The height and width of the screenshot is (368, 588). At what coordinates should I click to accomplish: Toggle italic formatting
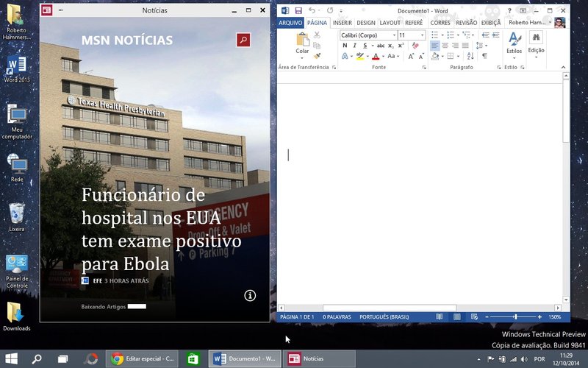354,46
